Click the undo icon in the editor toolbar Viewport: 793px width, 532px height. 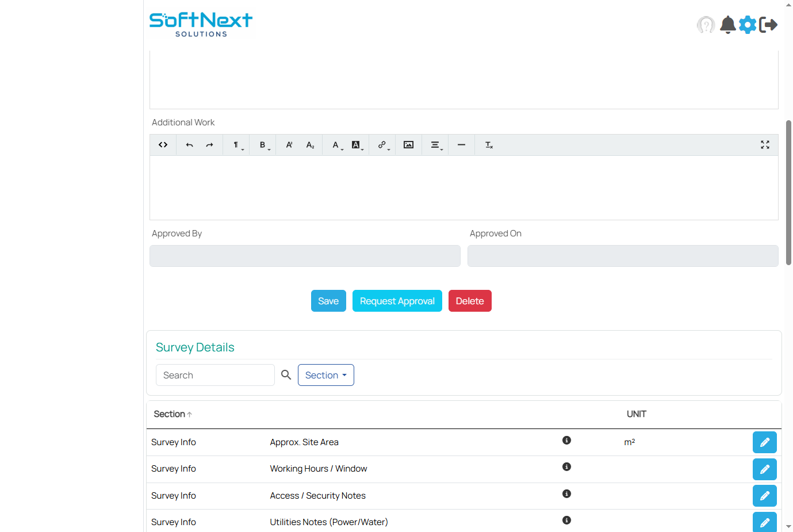189,144
